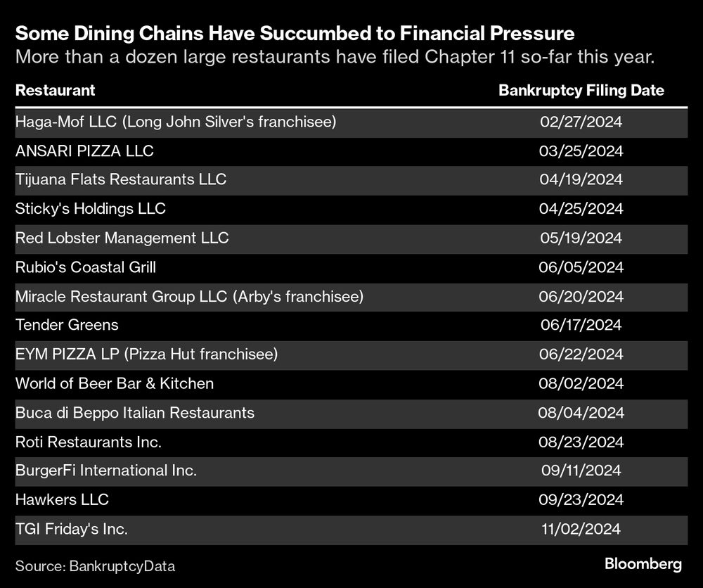Click the chart title headline
703x588 pixels.
(295, 33)
